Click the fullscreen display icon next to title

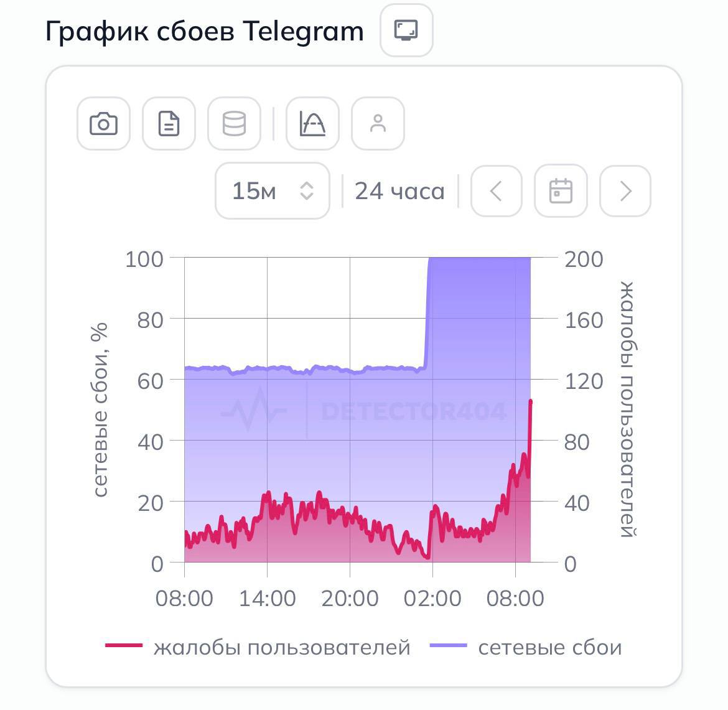(x=406, y=30)
